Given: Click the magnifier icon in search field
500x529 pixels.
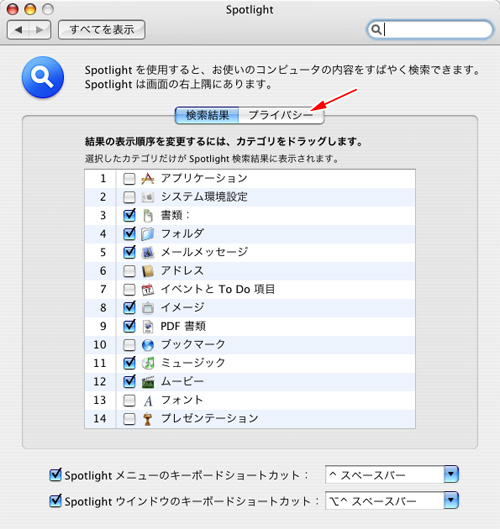Looking at the screenshot, I should pyautogui.click(x=376, y=30).
